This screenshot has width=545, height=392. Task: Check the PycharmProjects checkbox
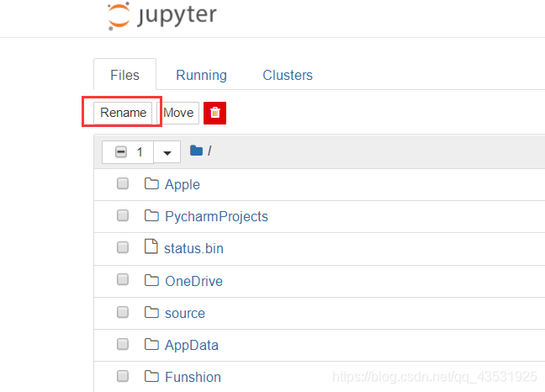pos(123,215)
